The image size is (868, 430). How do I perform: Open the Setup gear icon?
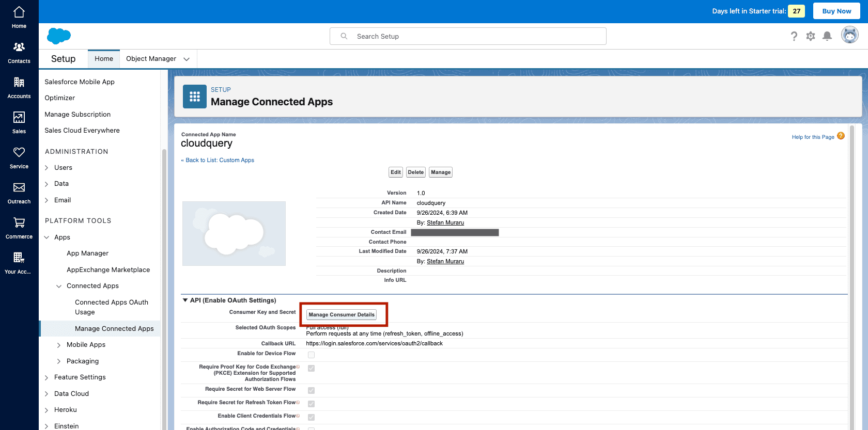click(x=811, y=36)
